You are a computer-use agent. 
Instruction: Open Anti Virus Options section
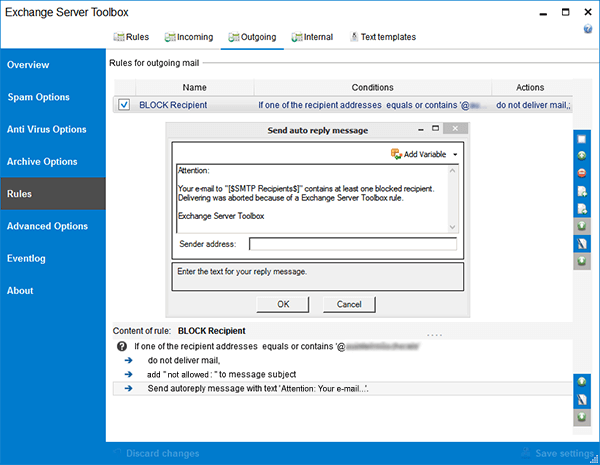pyautogui.click(x=53, y=129)
